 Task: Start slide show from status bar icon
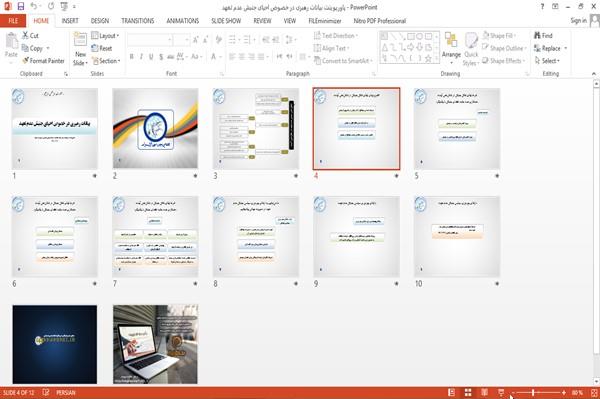coord(501,392)
